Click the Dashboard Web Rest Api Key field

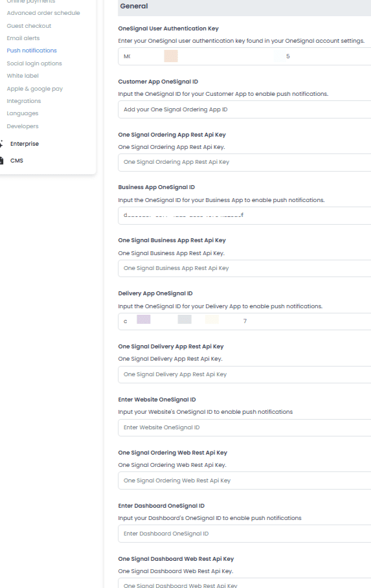tap(245, 583)
